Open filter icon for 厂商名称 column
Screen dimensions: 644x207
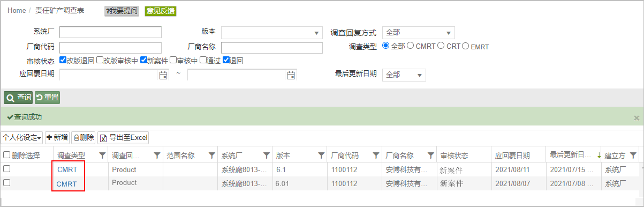point(430,156)
